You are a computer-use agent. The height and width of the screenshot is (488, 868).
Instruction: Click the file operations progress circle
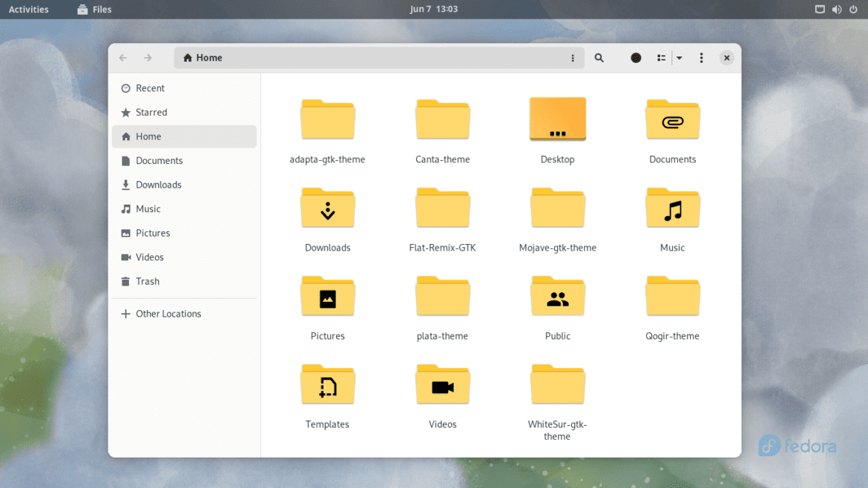tap(636, 57)
